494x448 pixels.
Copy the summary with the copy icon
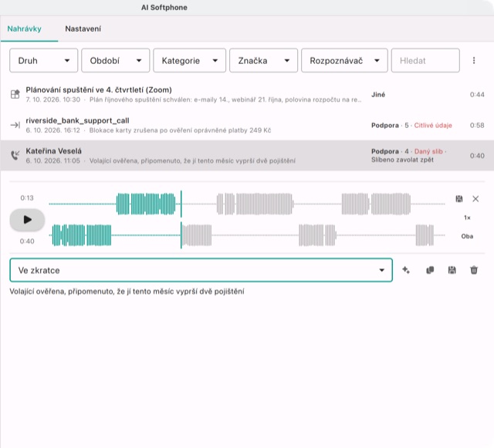pyautogui.click(x=430, y=270)
